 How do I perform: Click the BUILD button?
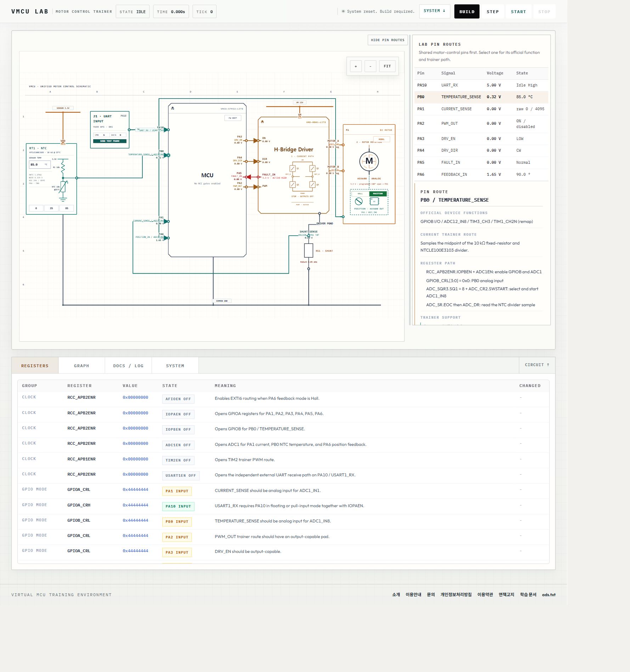point(467,11)
